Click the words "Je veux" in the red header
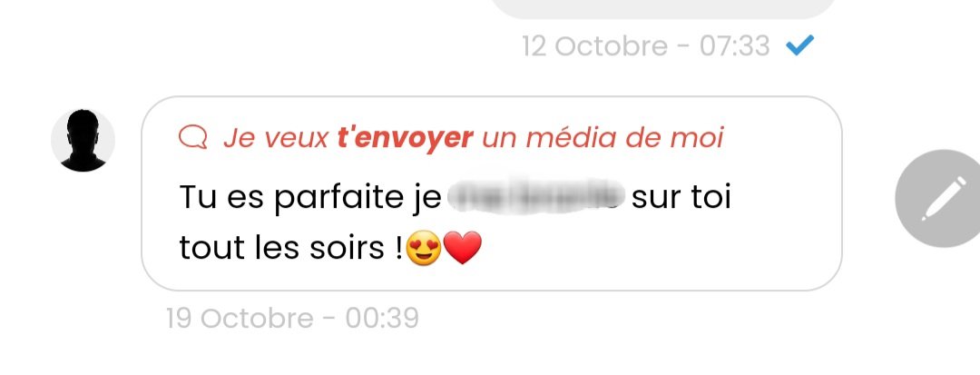 (276, 137)
